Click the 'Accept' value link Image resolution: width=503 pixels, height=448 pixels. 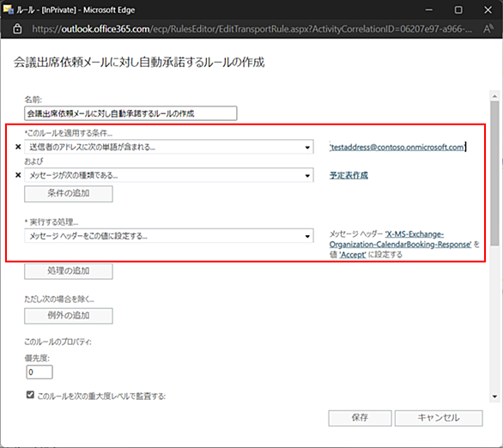click(x=353, y=255)
